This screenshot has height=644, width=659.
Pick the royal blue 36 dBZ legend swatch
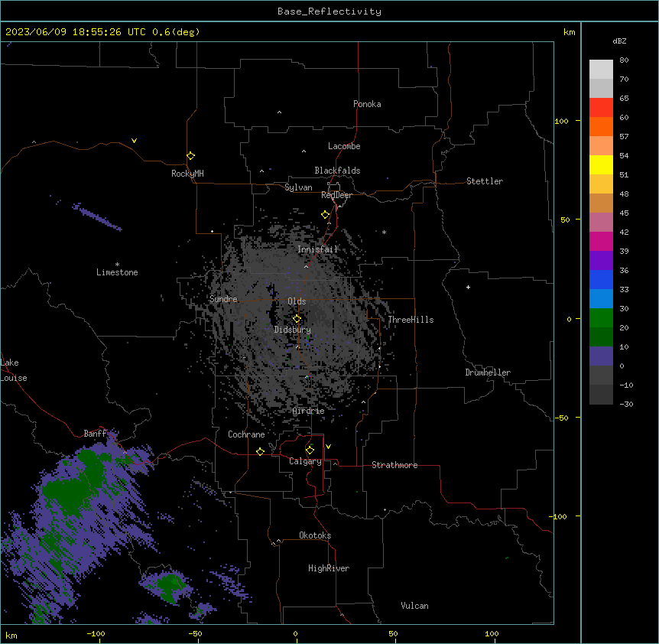click(x=601, y=279)
